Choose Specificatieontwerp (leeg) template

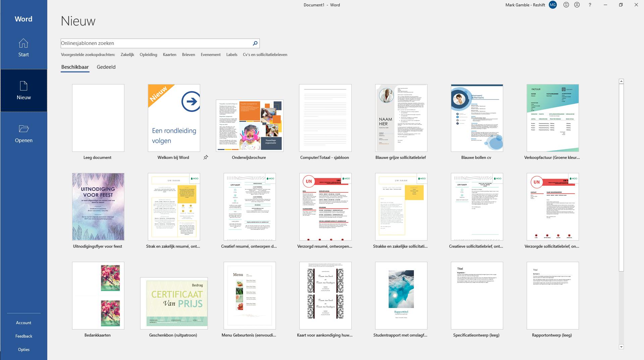pyautogui.click(x=477, y=296)
